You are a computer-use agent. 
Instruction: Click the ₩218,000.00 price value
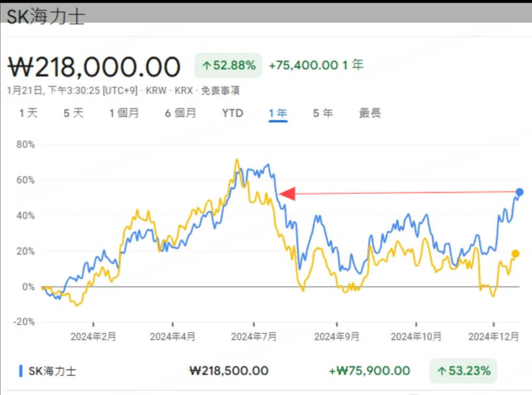(x=94, y=67)
